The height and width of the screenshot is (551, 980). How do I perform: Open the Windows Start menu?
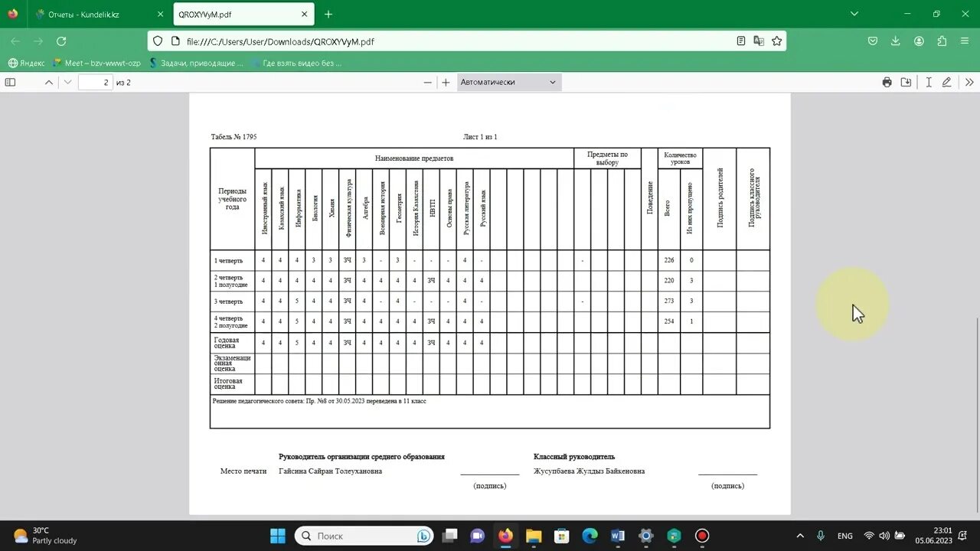click(277, 536)
